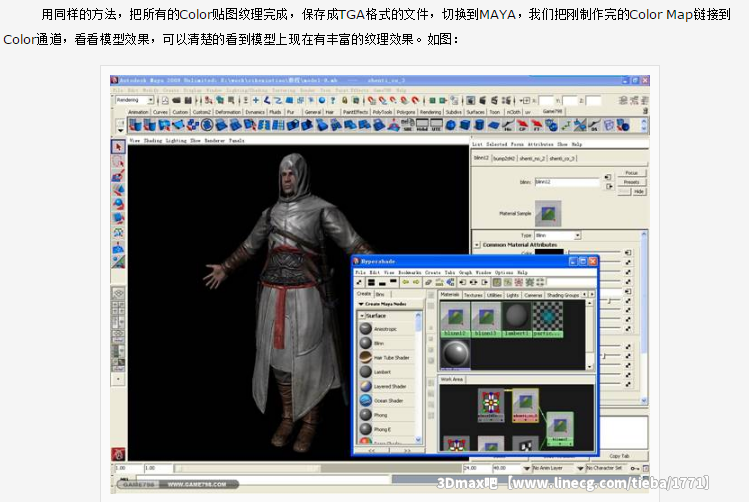Open the Shading menu in viewport panel
The width and height of the screenshot is (749, 502).
(153, 140)
